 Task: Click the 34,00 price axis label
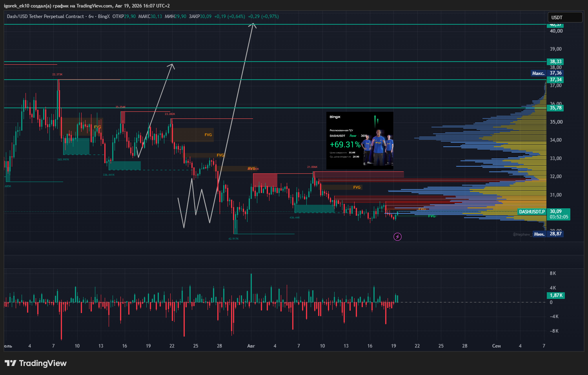pos(556,140)
